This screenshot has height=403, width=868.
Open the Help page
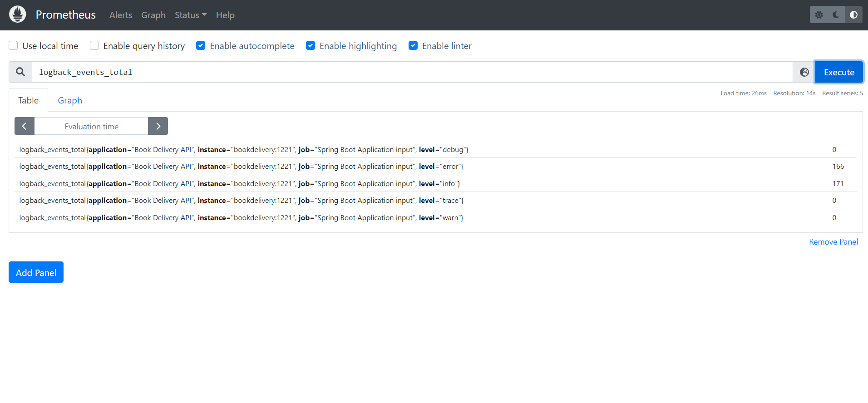point(225,15)
